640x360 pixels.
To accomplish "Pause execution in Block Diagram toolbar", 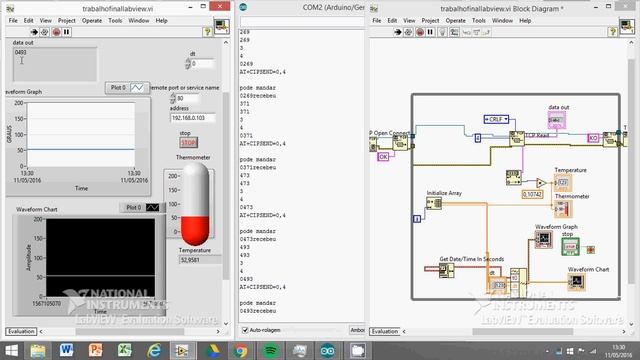I will [430, 32].
